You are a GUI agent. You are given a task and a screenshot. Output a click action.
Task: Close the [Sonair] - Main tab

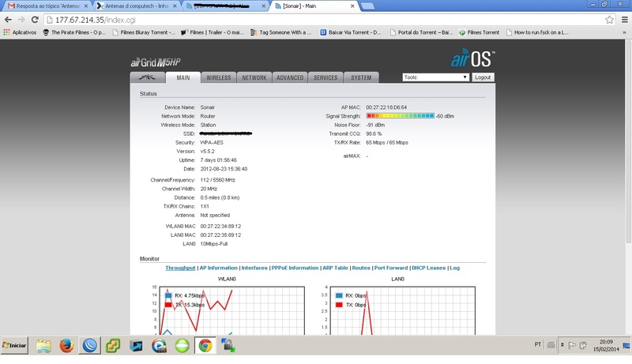click(x=352, y=6)
